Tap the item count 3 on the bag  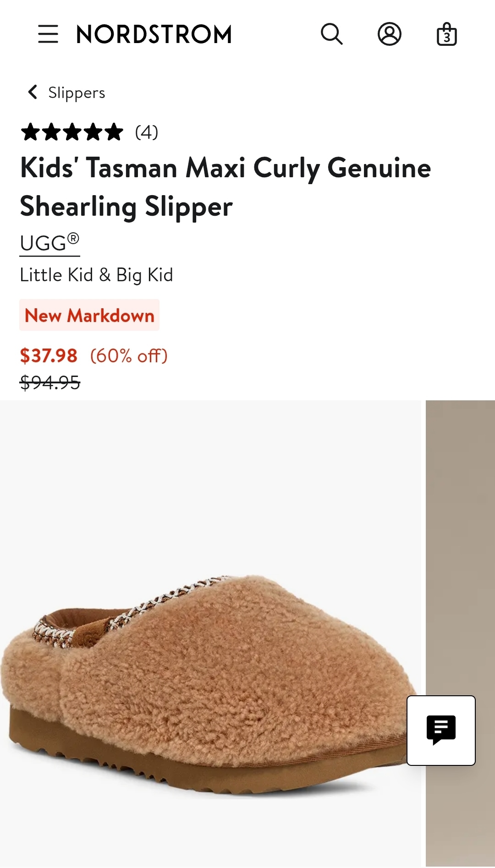pyautogui.click(x=447, y=38)
